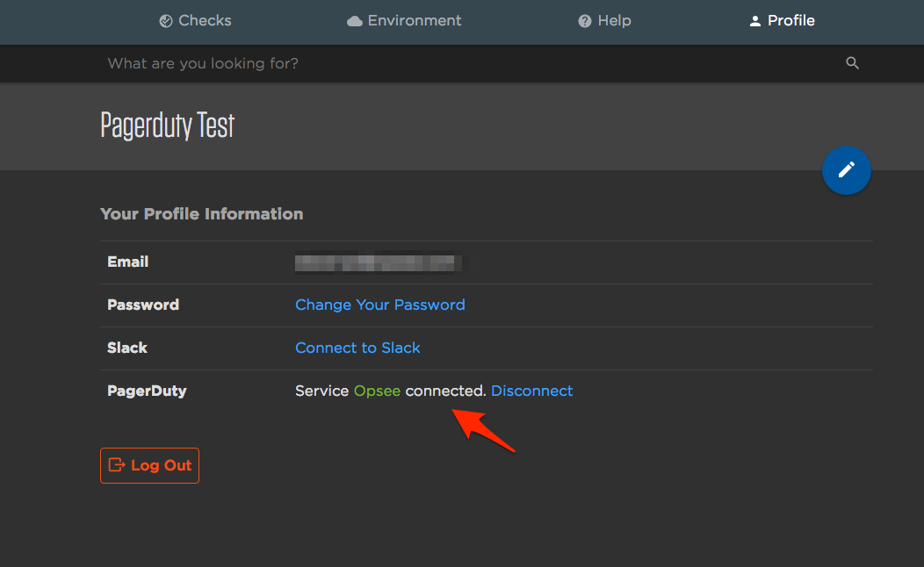Click the exit icon inside Log Out
Screen dimensions: 924x567
[x=116, y=465]
